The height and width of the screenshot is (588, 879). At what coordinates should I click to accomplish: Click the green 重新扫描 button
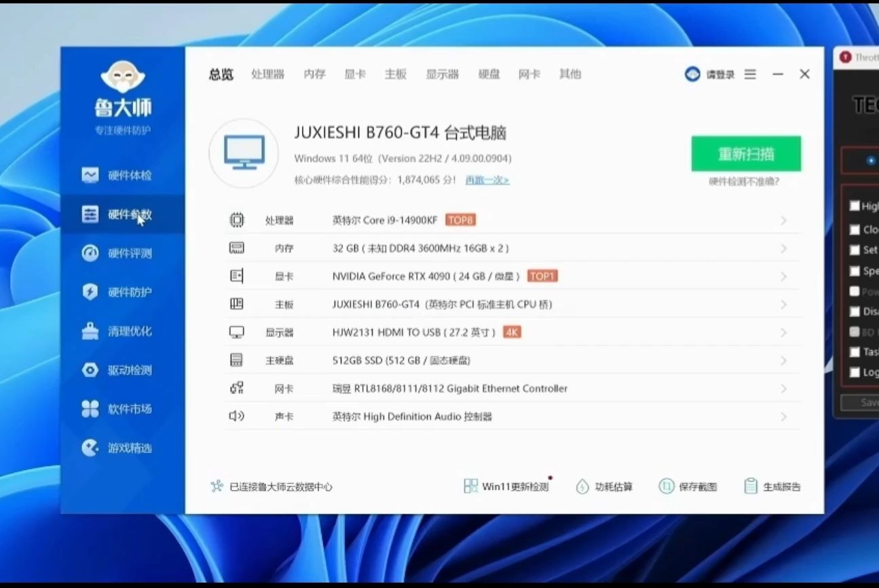pyautogui.click(x=746, y=154)
